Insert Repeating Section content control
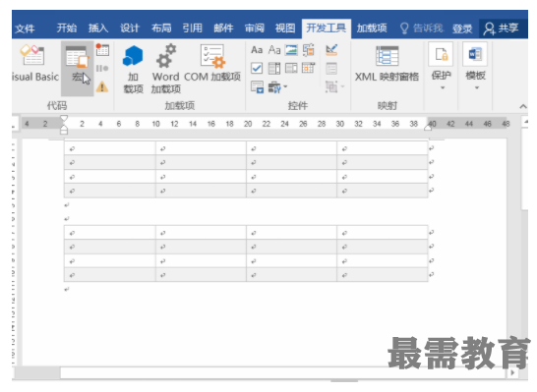537x392 pixels. (257, 87)
